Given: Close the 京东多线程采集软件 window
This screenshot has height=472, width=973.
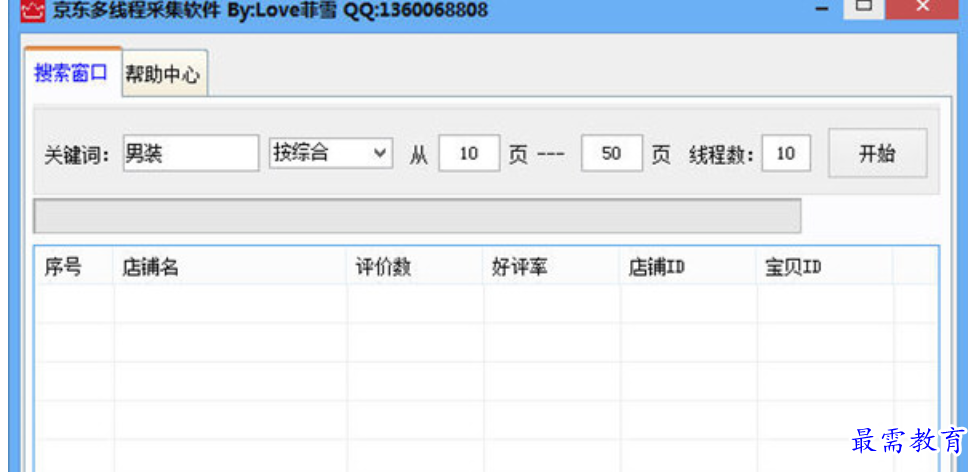Looking at the screenshot, I should 922,7.
